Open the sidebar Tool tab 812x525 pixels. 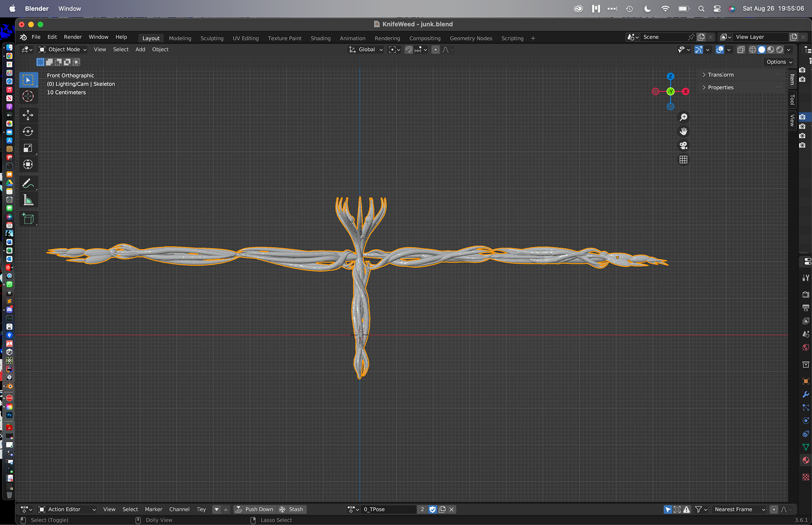tap(792, 100)
